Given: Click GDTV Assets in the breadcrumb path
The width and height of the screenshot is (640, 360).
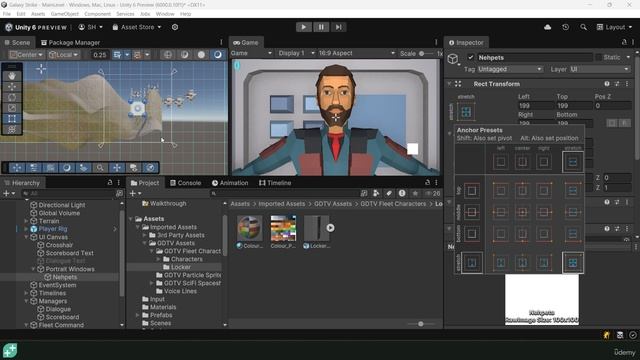Looking at the screenshot, I should (333, 204).
